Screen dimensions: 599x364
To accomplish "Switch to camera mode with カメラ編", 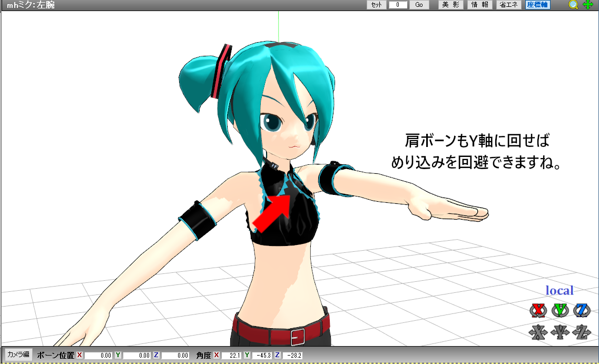I will (x=18, y=355).
